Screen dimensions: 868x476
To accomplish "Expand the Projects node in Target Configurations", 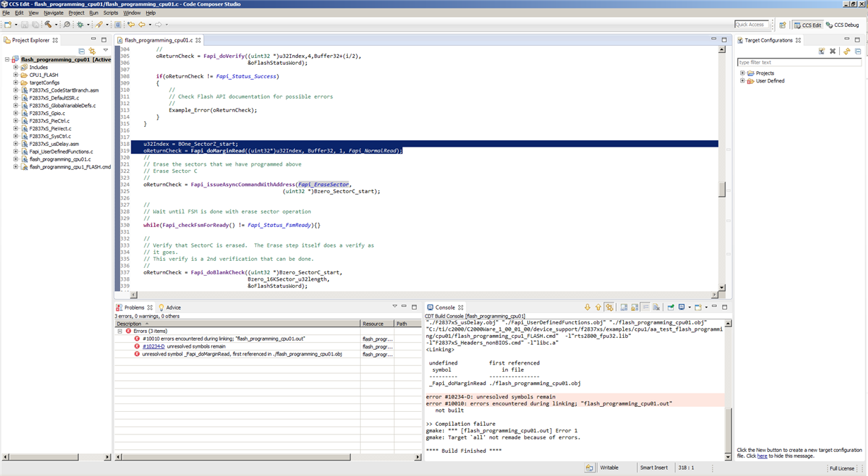I will click(742, 73).
